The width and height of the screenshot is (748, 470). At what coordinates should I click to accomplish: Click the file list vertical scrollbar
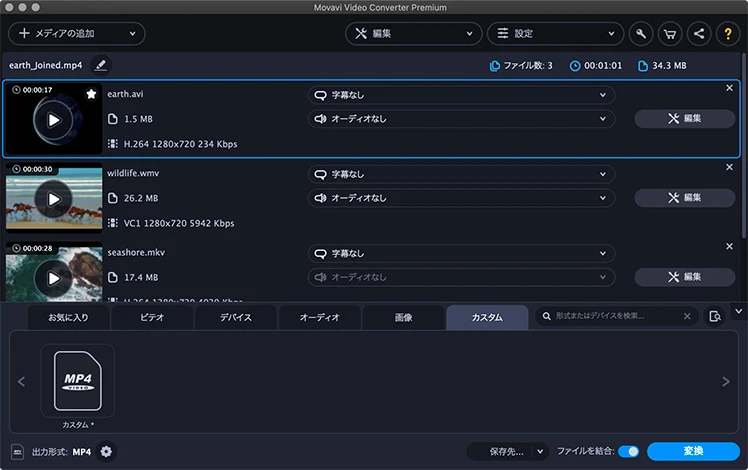tap(743, 146)
